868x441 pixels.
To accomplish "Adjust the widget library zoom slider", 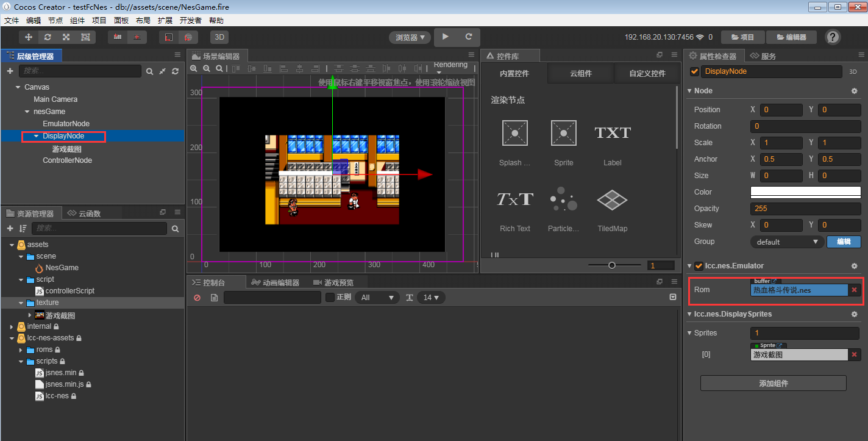I will pos(612,265).
